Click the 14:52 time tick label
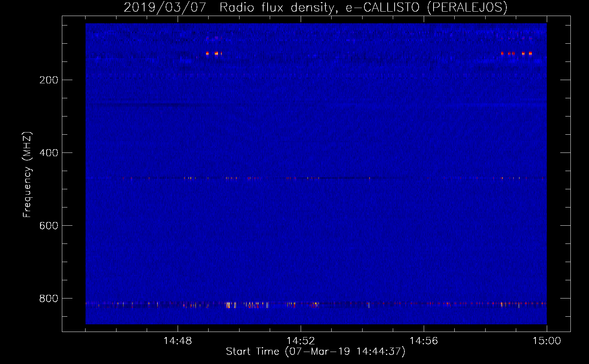Image resolution: width=589 pixels, height=364 pixels. (301, 341)
